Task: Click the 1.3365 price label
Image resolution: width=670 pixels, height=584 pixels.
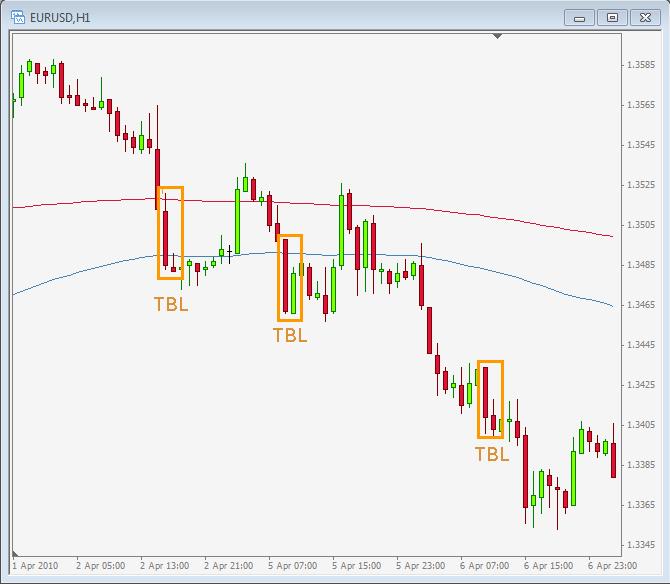Action: tap(641, 505)
